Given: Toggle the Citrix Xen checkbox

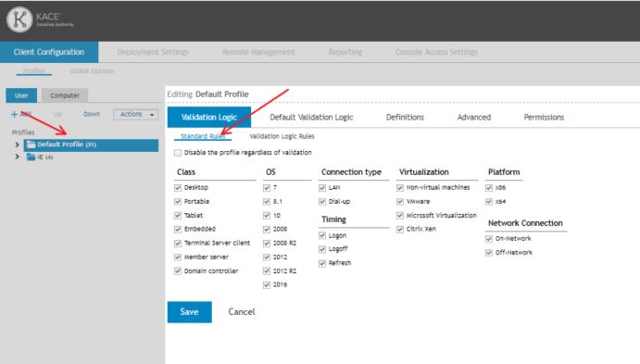Looking at the screenshot, I should [x=400, y=230].
